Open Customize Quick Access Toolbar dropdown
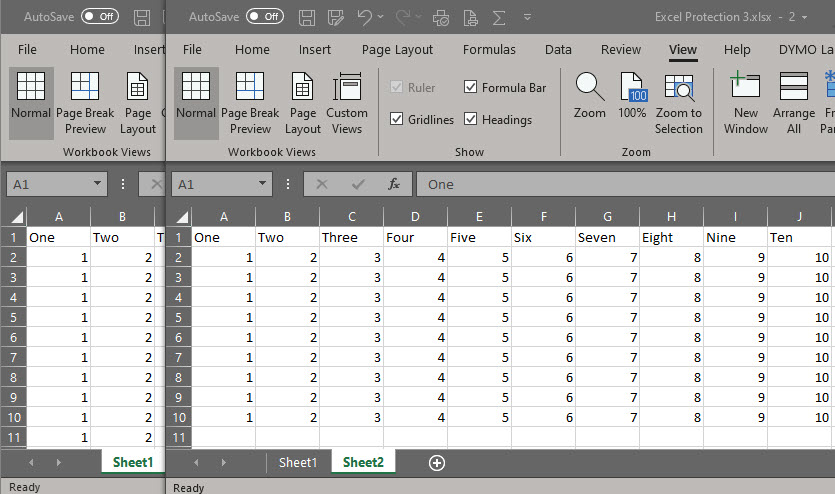Viewport: 835px width, 494px height. click(x=527, y=17)
